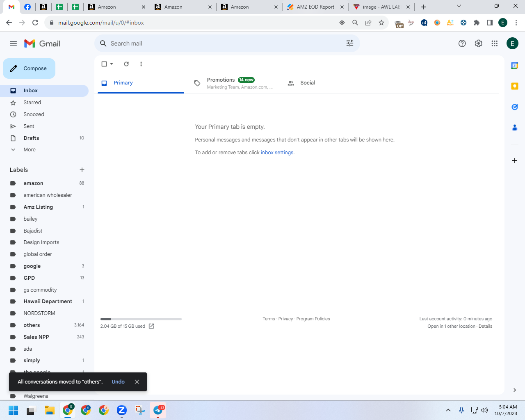Undo moving conversations to others

(x=118, y=382)
